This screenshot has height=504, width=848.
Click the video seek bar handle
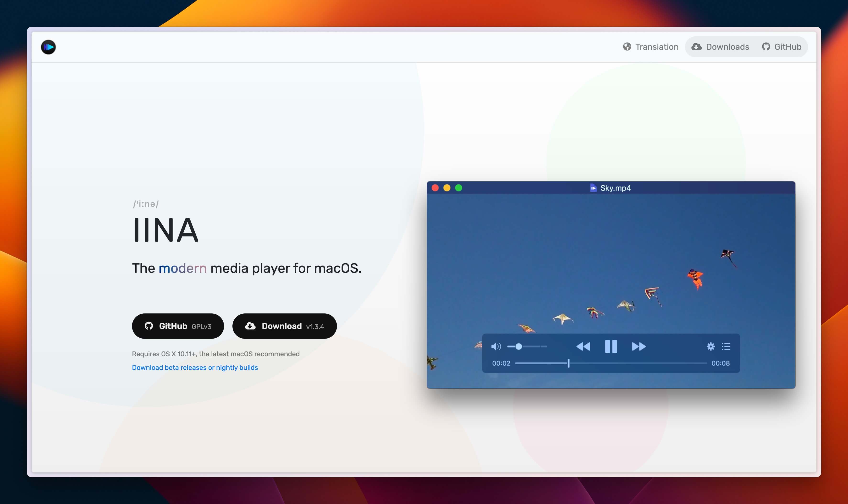click(x=568, y=363)
